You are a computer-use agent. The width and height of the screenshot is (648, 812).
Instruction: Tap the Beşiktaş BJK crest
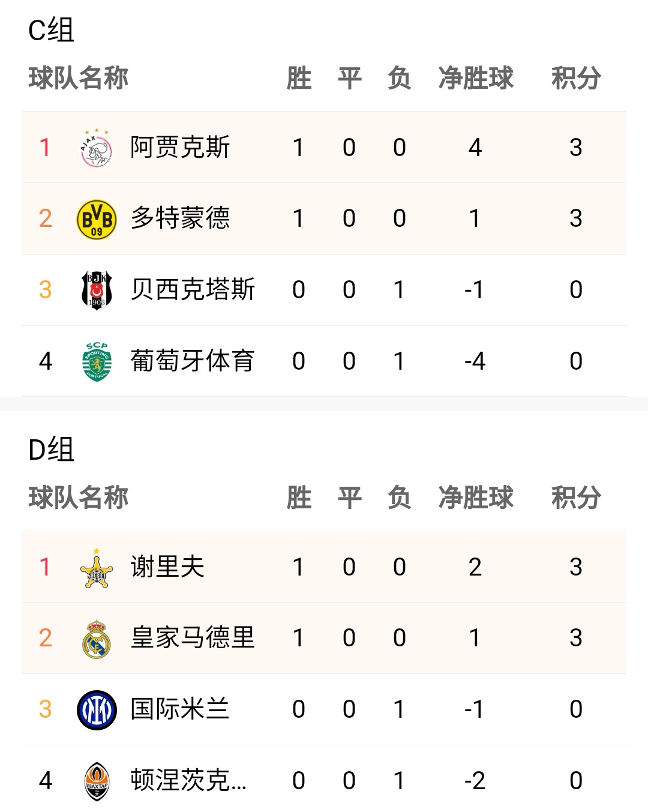pos(97,289)
